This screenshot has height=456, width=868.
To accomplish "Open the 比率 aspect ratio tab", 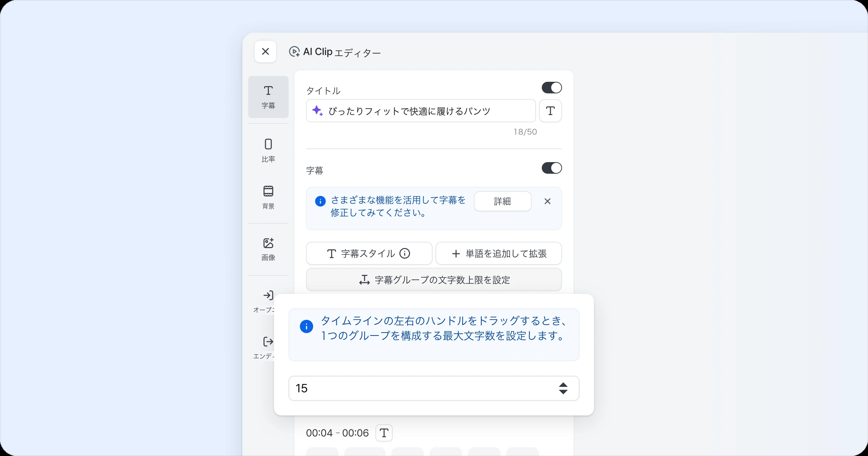I will click(x=268, y=150).
